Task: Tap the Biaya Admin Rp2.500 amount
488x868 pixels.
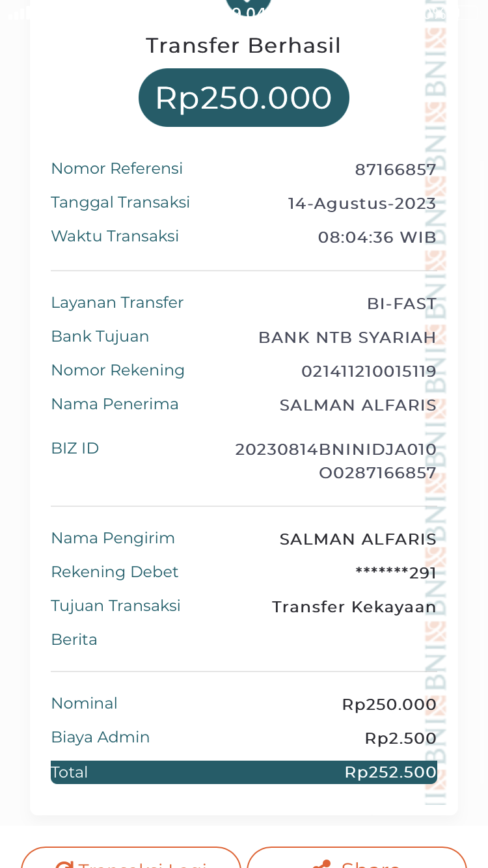Action: click(x=400, y=739)
